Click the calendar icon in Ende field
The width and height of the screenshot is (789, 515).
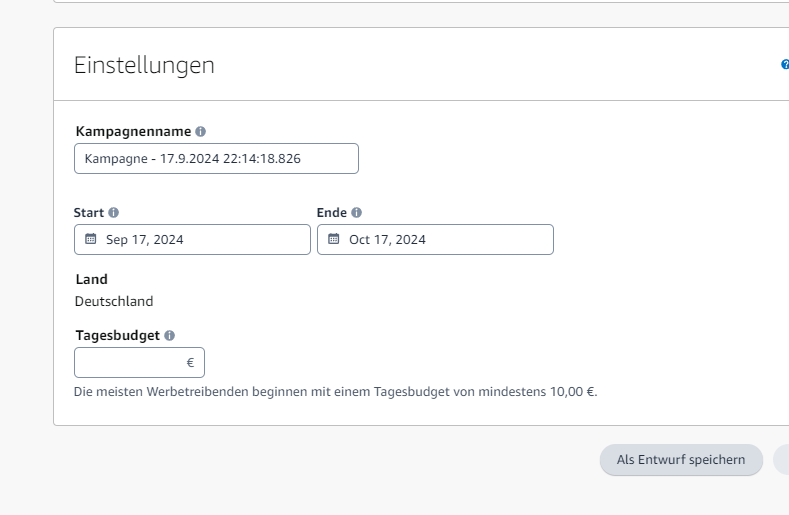[333, 239]
